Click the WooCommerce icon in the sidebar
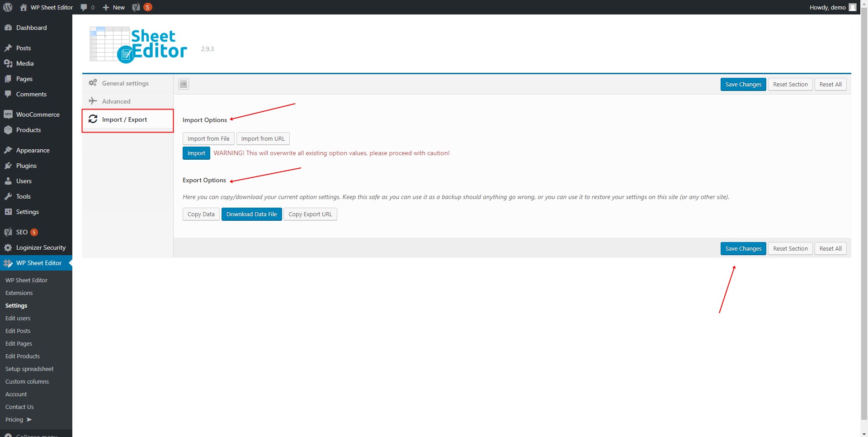This screenshot has height=437, width=868. click(x=9, y=114)
